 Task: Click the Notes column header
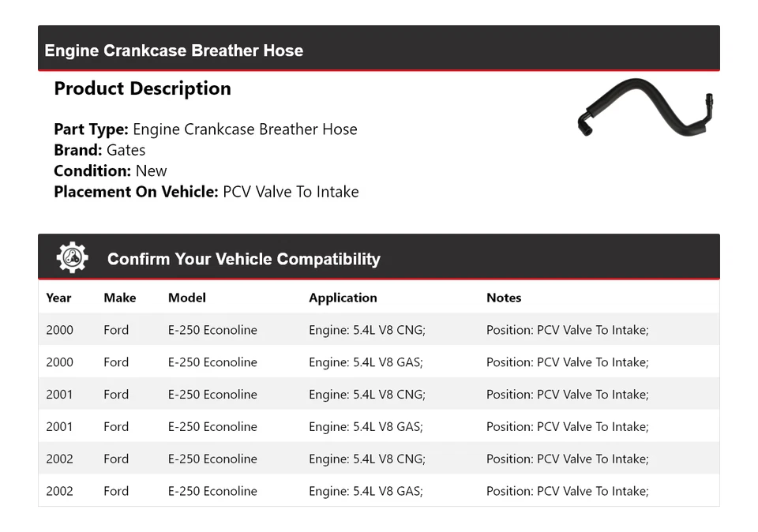click(504, 298)
